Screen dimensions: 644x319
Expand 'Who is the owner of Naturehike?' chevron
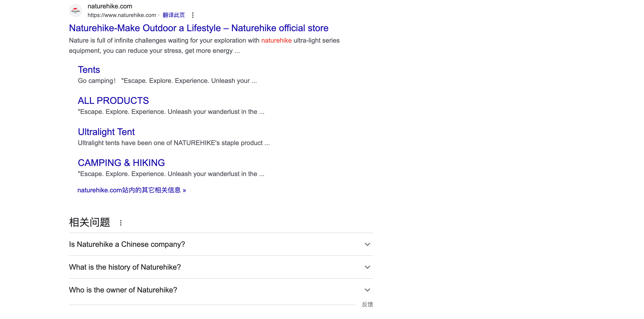(x=367, y=290)
